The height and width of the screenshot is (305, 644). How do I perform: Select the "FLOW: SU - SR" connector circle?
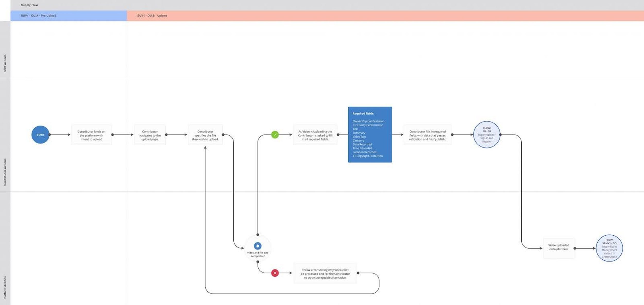(x=486, y=134)
